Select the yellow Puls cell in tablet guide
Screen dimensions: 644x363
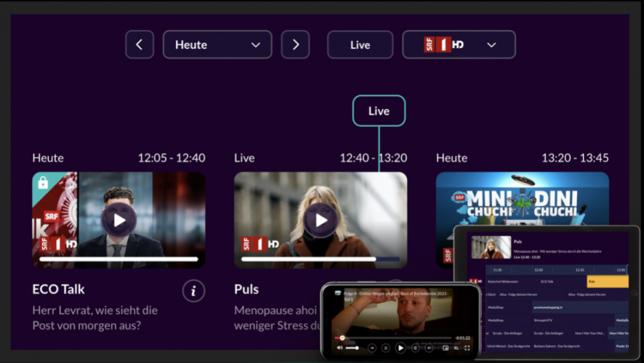(608, 282)
